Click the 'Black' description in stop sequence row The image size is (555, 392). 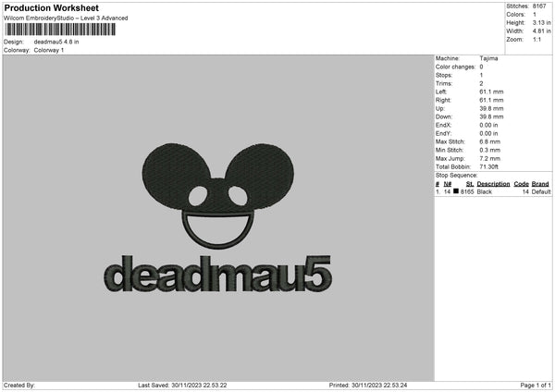pos(484,191)
